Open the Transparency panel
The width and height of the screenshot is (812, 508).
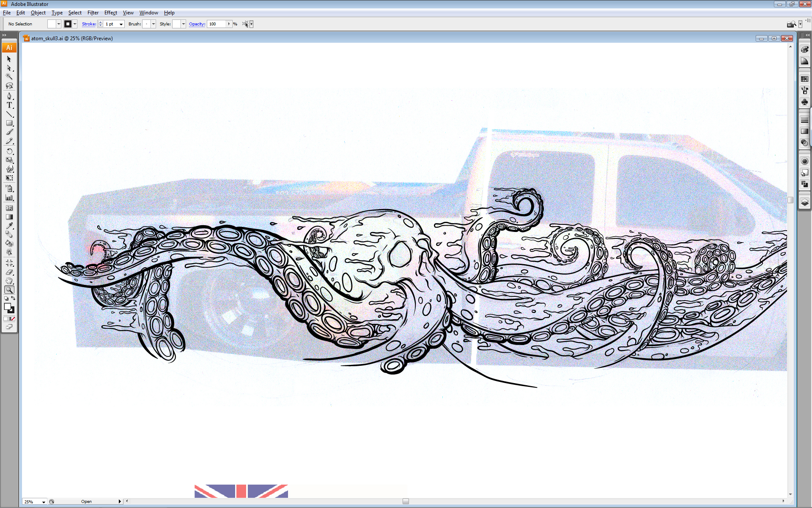804,143
